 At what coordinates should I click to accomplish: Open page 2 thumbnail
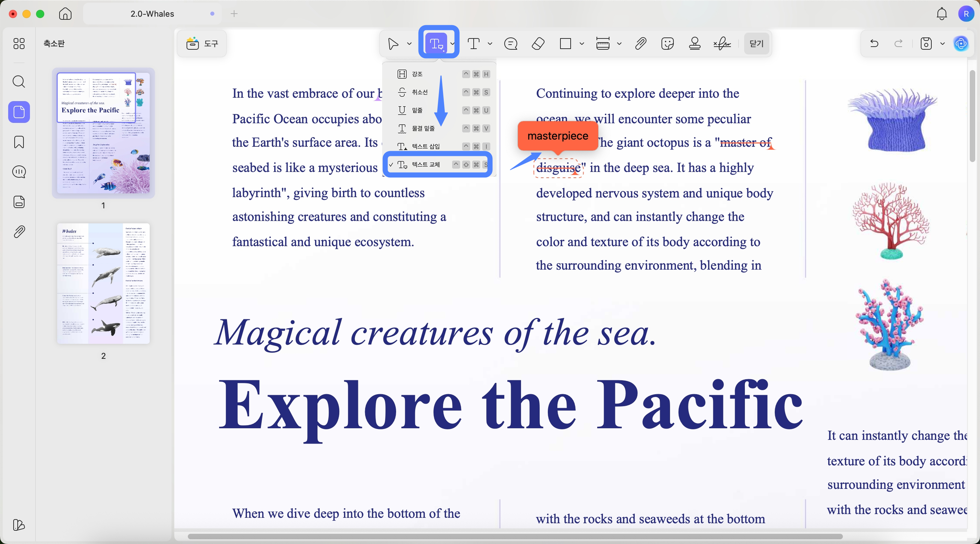click(103, 284)
